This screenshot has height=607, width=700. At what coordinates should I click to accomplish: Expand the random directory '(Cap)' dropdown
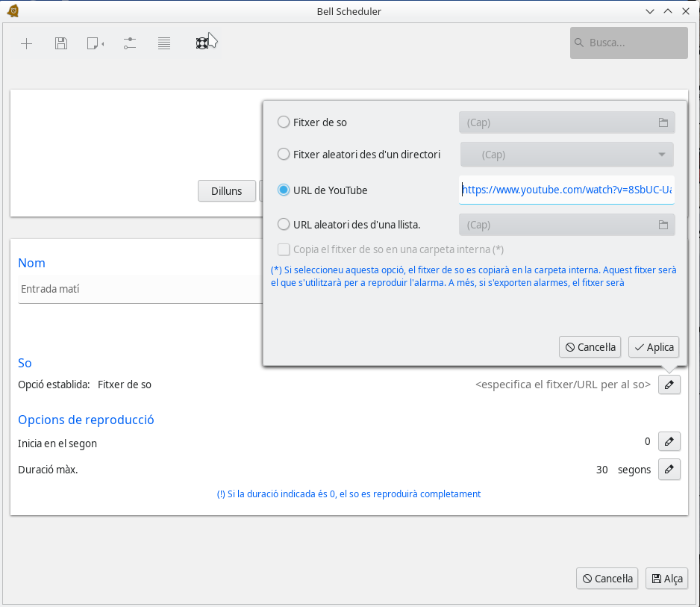click(x=567, y=155)
